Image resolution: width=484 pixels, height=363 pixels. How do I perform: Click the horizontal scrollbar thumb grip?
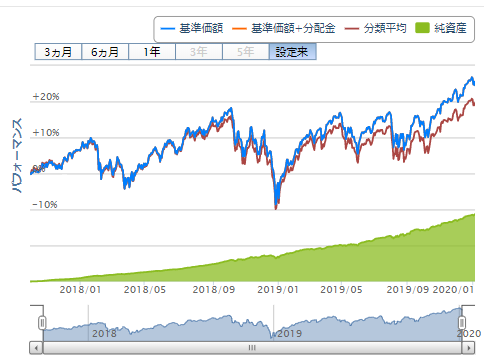[252, 348]
